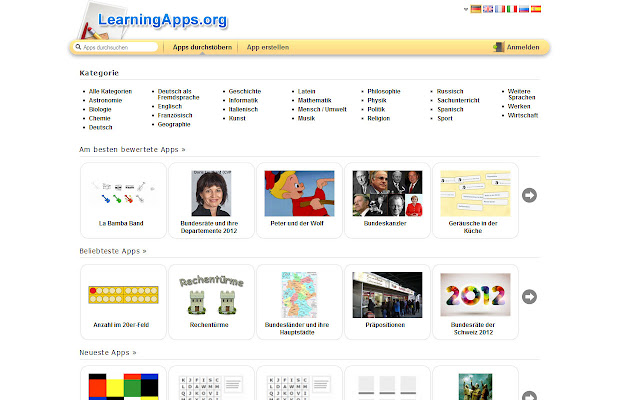640x400 pixels.
Task: Select category 'Geographie'
Action: [x=174, y=124]
